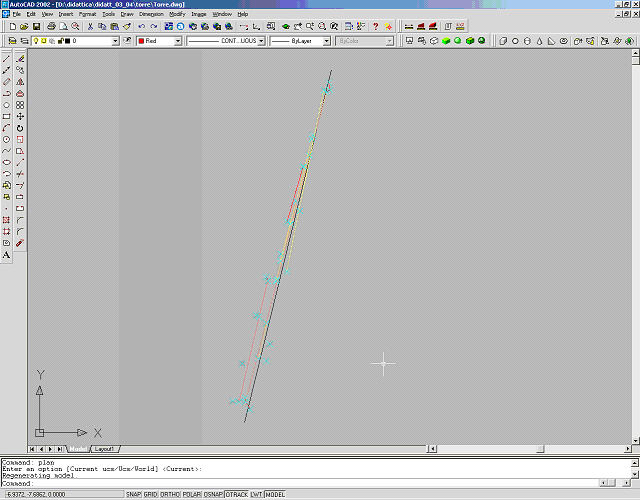Expand the CONTINUOUS linetype dropdown
The width and height of the screenshot is (640, 500).
pyautogui.click(x=261, y=41)
